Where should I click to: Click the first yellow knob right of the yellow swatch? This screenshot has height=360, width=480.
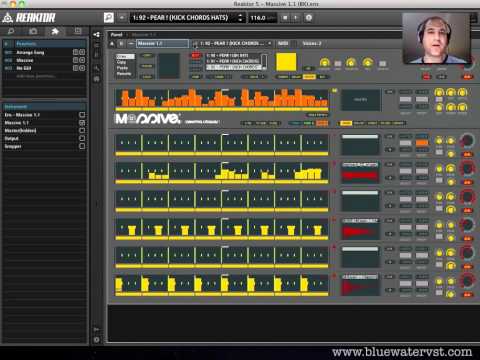[324, 62]
